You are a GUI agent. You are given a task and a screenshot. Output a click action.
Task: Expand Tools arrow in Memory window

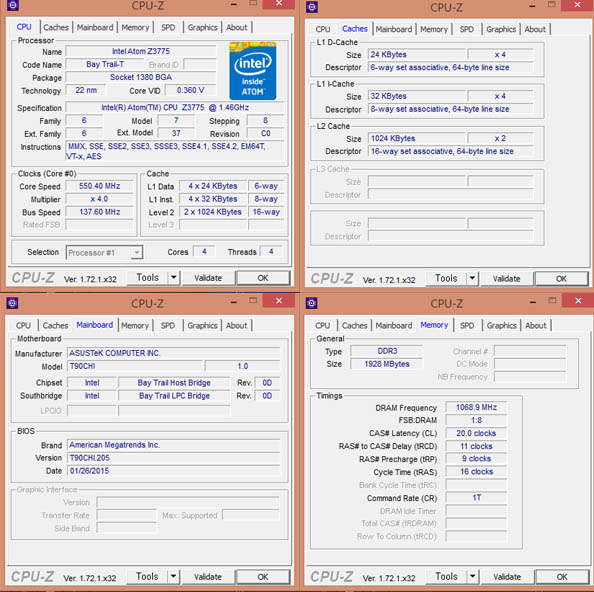point(472,576)
